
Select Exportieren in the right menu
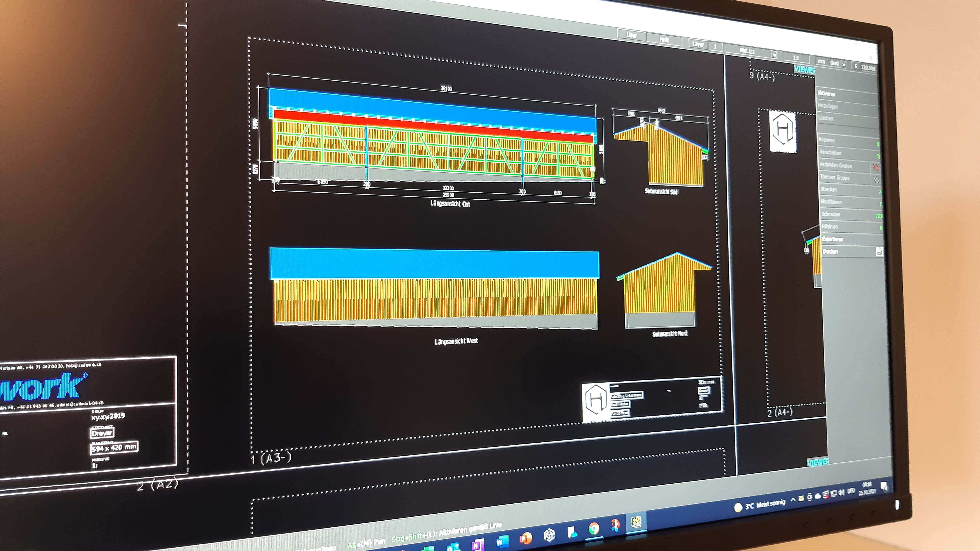(x=852, y=239)
